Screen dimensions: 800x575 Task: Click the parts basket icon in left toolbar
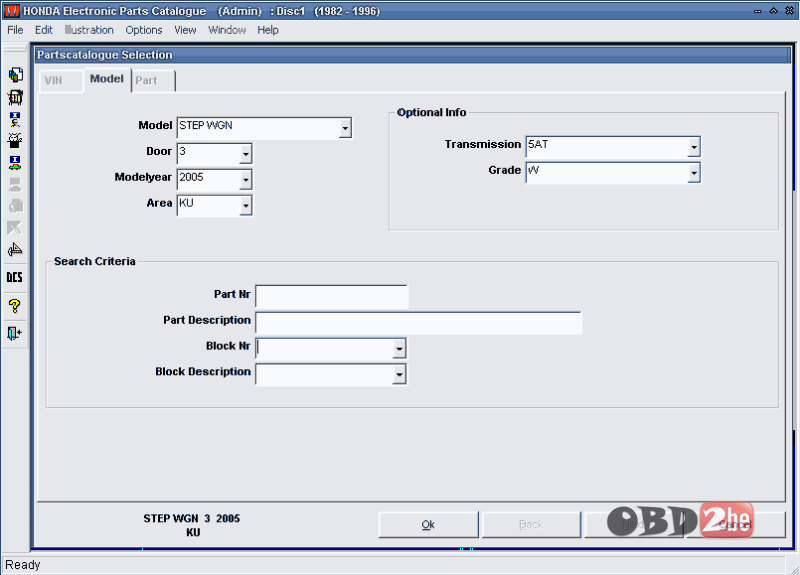pos(15,97)
